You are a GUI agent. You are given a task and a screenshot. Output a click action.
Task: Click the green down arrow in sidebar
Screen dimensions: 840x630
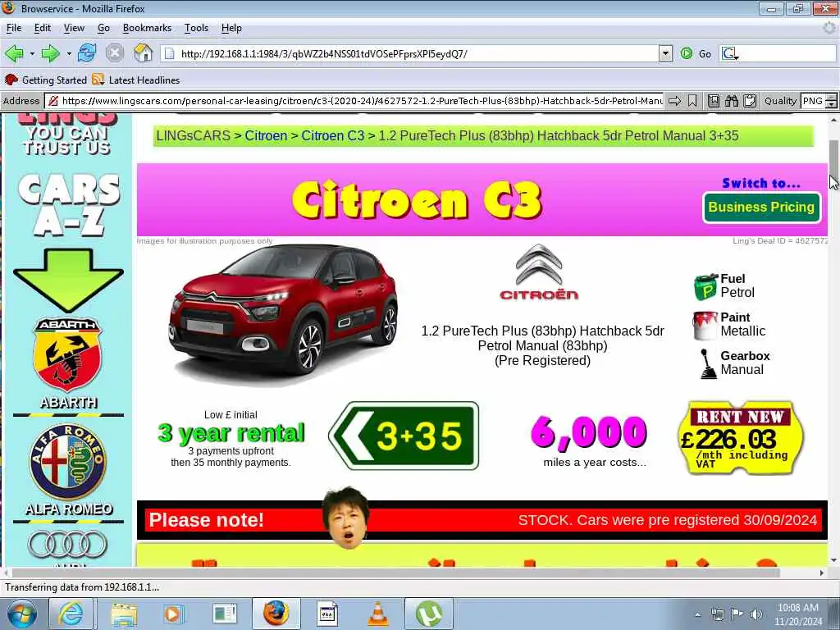(x=69, y=280)
